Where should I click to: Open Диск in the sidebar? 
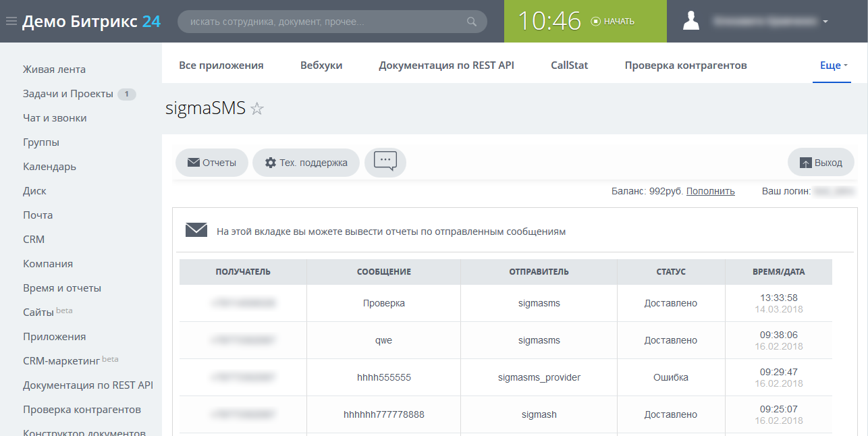pyautogui.click(x=34, y=191)
